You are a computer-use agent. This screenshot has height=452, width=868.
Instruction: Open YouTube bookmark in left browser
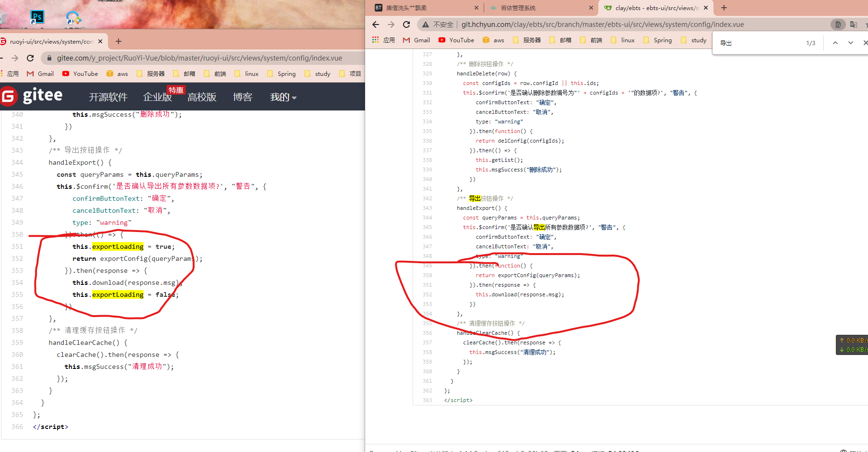[x=80, y=73]
